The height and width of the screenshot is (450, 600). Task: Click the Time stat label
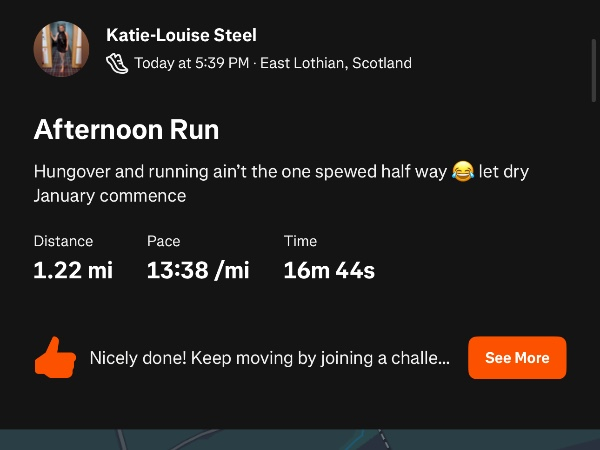(x=300, y=241)
